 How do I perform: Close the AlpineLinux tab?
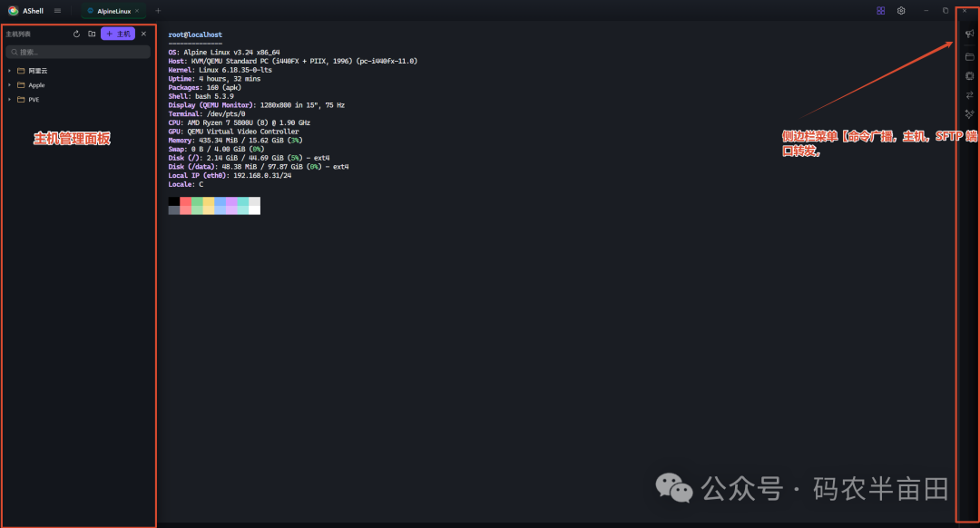(x=137, y=11)
